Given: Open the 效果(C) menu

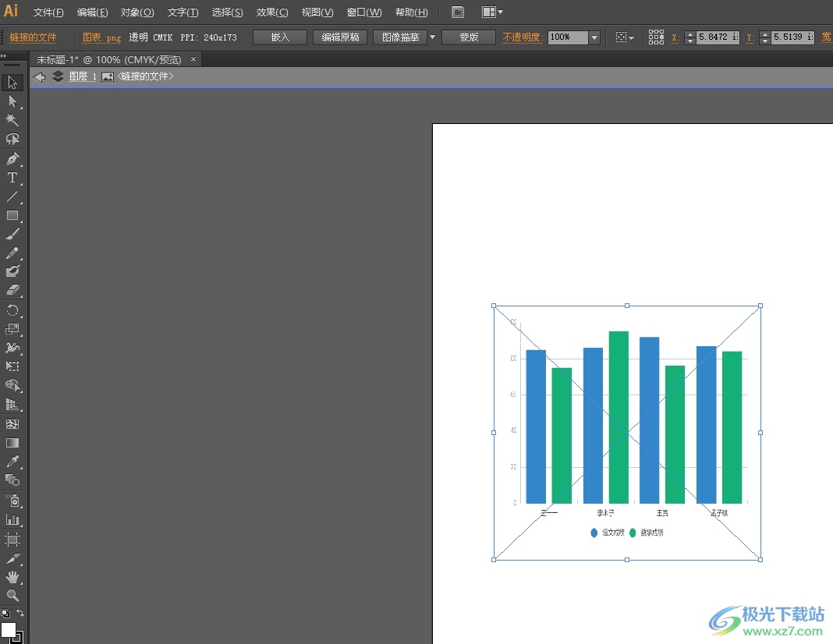Looking at the screenshot, I should coord(272,12).
